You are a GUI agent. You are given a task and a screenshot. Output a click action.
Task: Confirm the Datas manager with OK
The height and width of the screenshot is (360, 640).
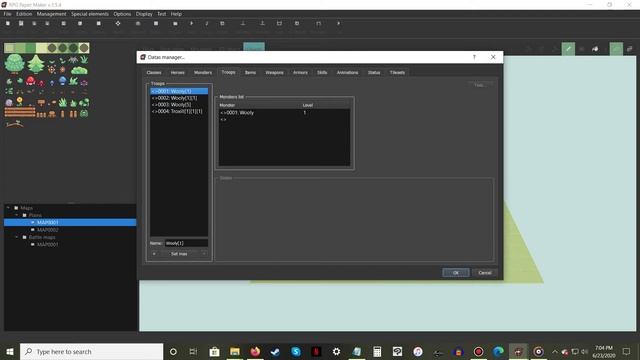point(456,273)
